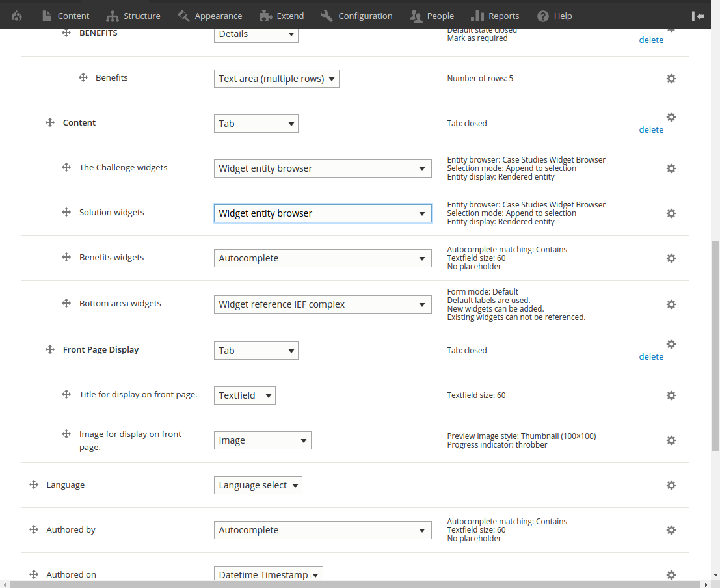Open Content group Tab format dropdown
This screenshot has height=588, width=720.
256,124
